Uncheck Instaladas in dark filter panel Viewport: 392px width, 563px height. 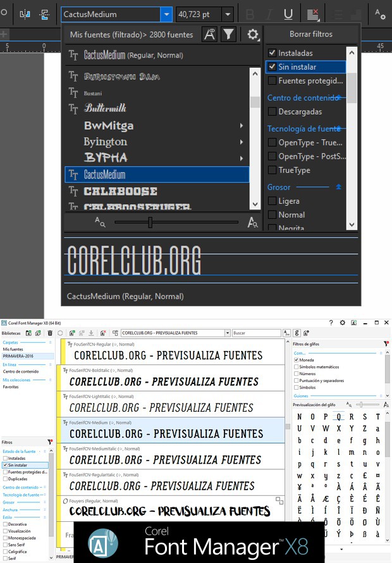(x=272, y=53)
